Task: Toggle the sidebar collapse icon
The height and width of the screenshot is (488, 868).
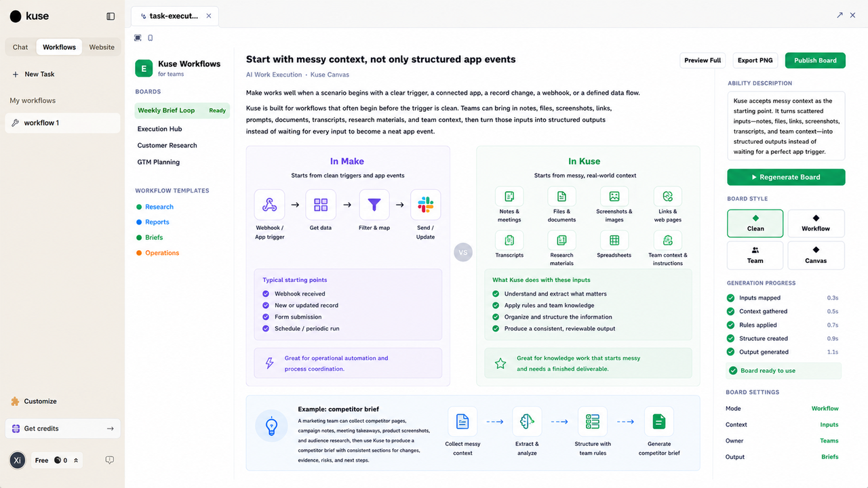Action: pos(111,16)
